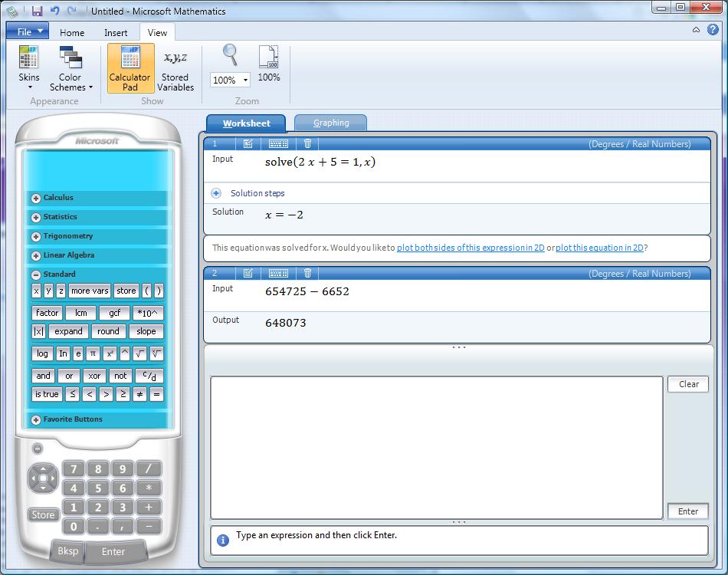Click the 100% page zoom icon
Screen dimensions: 728x575
(269, 58)
